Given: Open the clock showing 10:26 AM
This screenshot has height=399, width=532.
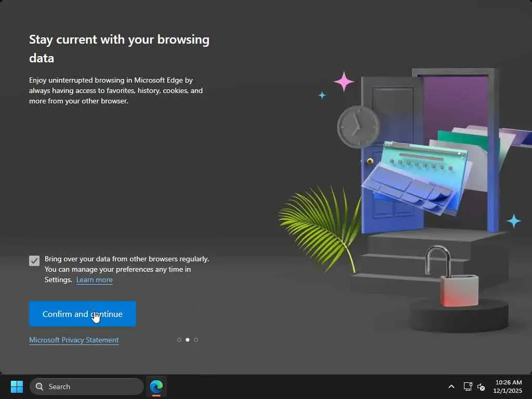Looking at the screenshot, I should click(508, 387).
